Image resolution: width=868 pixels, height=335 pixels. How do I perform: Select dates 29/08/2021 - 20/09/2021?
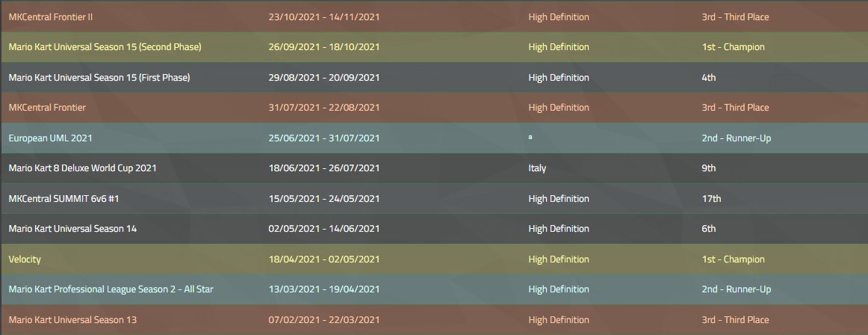(324, 78)
